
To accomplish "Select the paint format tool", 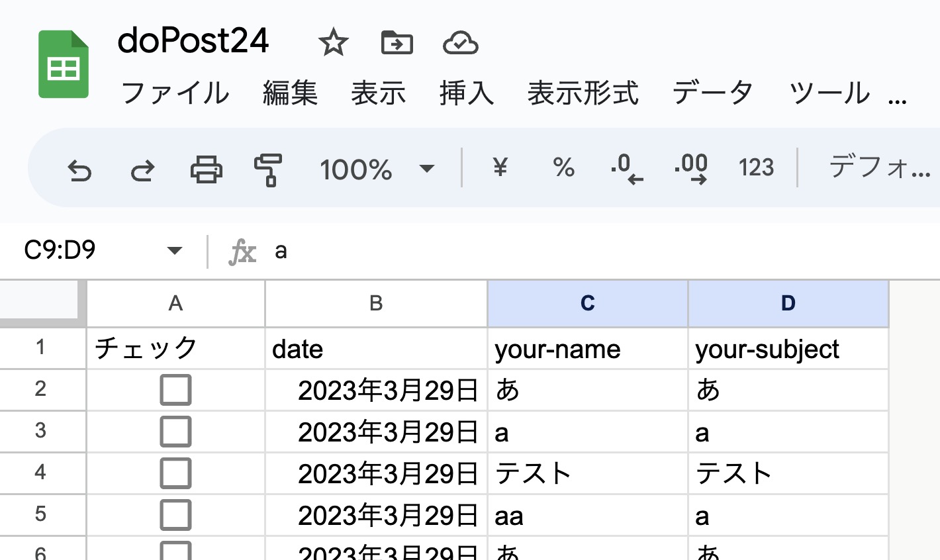I will (268, 169).
